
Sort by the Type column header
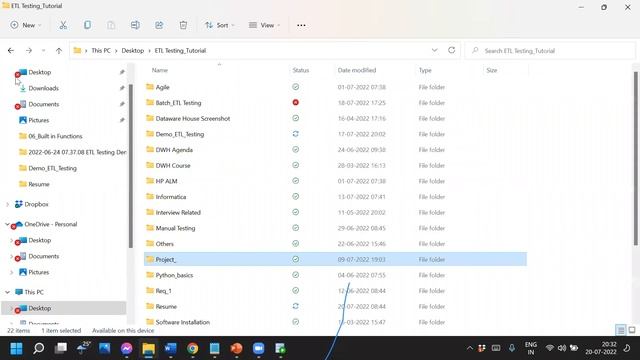tap(425, 70)
